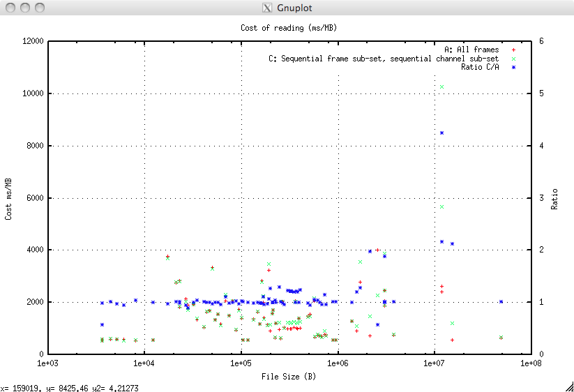This screenshot has height=392, width=574.
Task: Click the X11 icon in title bar
Action: (x=267, y=8)
